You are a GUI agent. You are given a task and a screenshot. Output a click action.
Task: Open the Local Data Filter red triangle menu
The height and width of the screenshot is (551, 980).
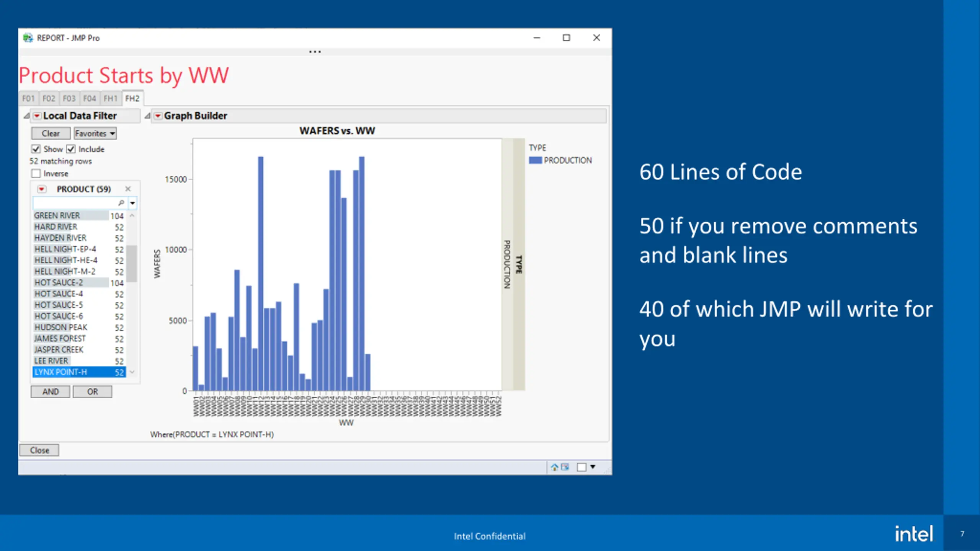click(x=37, y=116)
